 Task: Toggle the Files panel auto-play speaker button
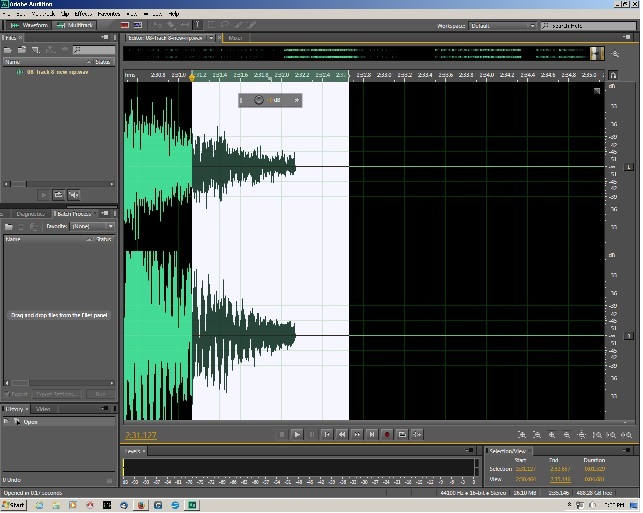click(74, 194)
